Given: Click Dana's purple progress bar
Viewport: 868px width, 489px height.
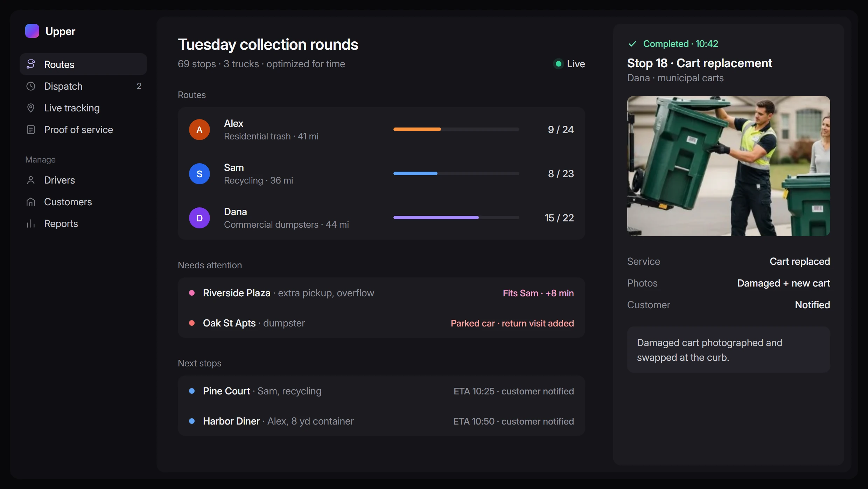Looking at the screenshot, I should [x=456, y=218].
